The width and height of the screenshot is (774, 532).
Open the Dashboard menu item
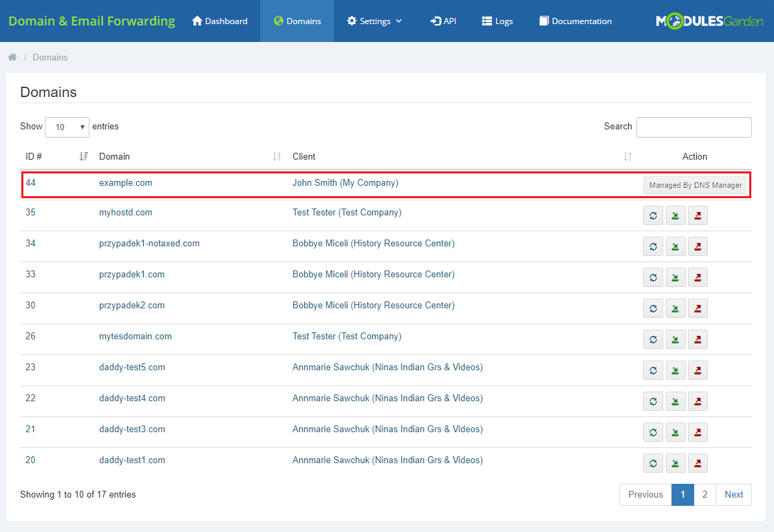(x=219, y=21)
